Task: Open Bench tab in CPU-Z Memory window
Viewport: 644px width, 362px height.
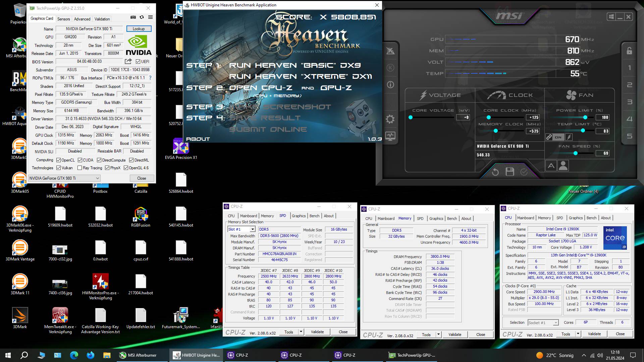Action: pyautogui.click(x=452, y=219)
